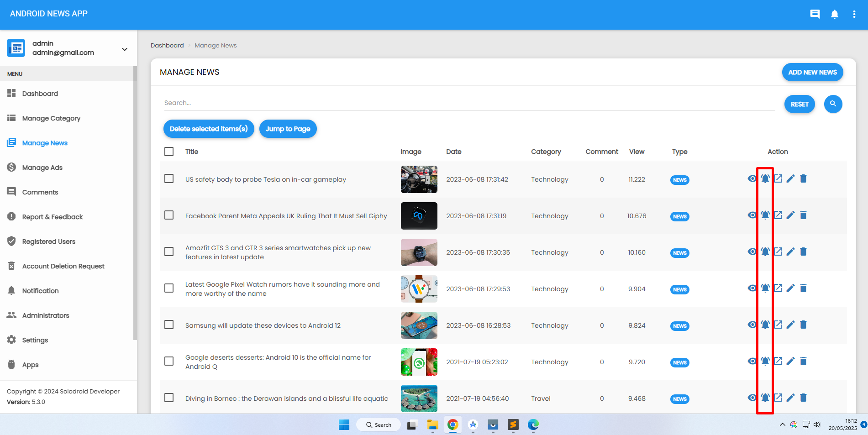The image size is (868, 435).
Task: Click the Search news input field
Action: click(x=469, y=103)
